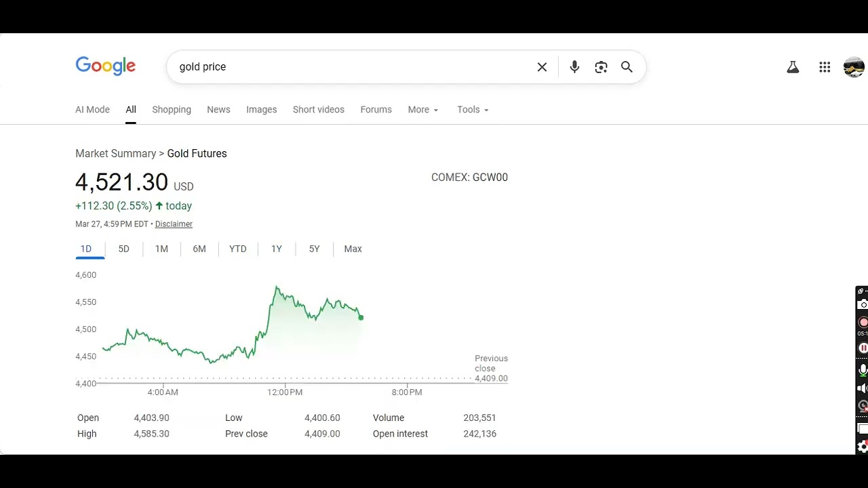The height and width of the screenshot is (488, 868).
Task: Open search by image camera icon
Action: tap(601, 67)
